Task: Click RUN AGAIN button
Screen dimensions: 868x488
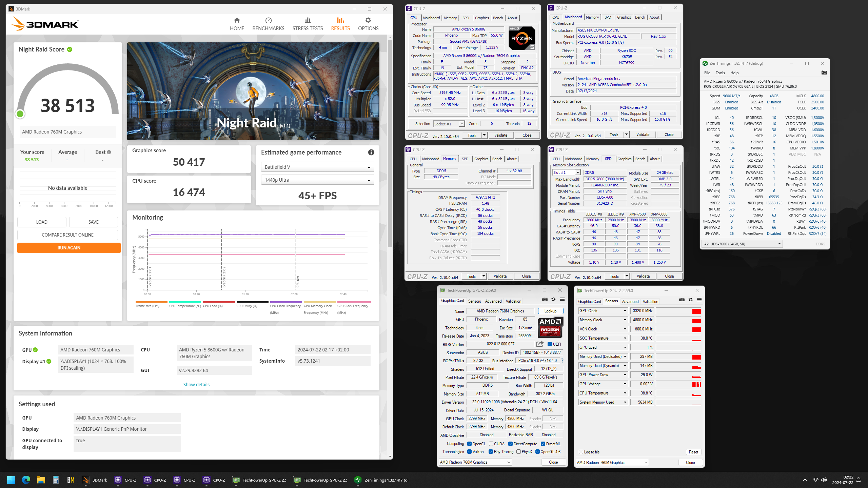Action: (69, 248)
